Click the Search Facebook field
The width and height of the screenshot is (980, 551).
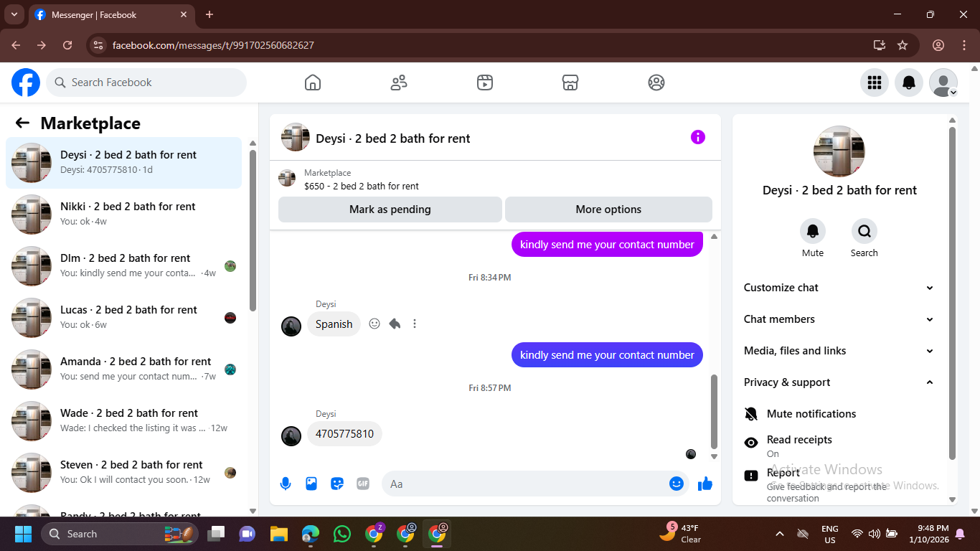pos(146,83)
